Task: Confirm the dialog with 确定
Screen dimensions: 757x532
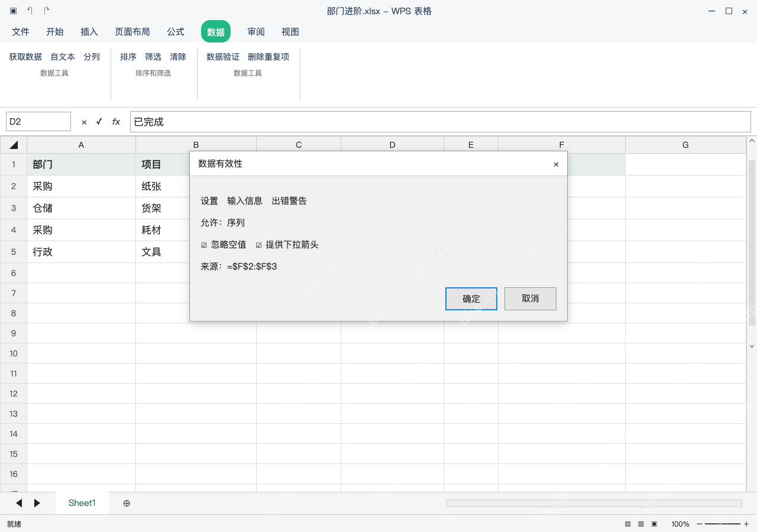Action: [x=471, y=299]
